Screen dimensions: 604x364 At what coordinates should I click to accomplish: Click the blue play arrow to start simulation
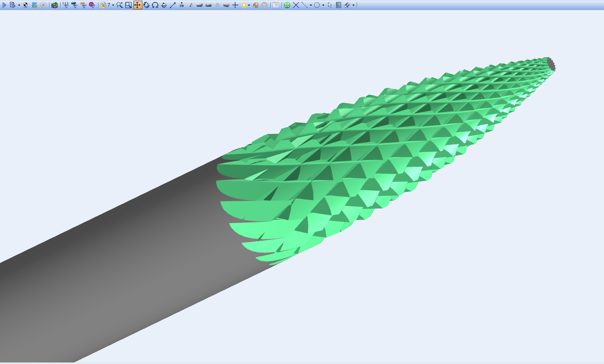[x=4, y=5]
